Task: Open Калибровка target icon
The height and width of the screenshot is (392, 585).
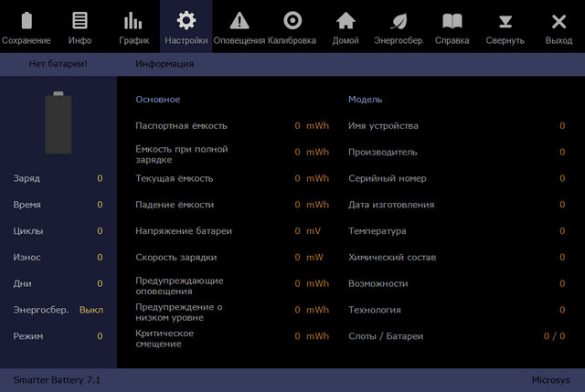Action: [292, 21]
